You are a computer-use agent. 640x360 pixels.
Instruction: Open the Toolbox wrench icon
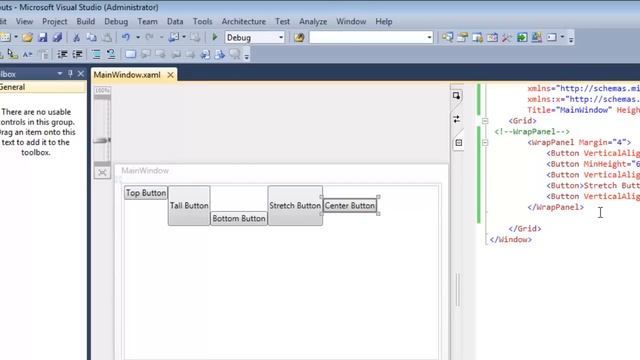pos(507,38)
